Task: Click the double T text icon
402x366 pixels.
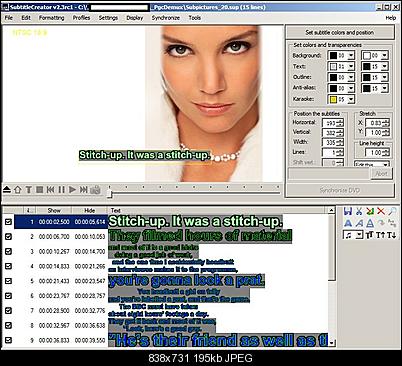Action: coord(369,235)
